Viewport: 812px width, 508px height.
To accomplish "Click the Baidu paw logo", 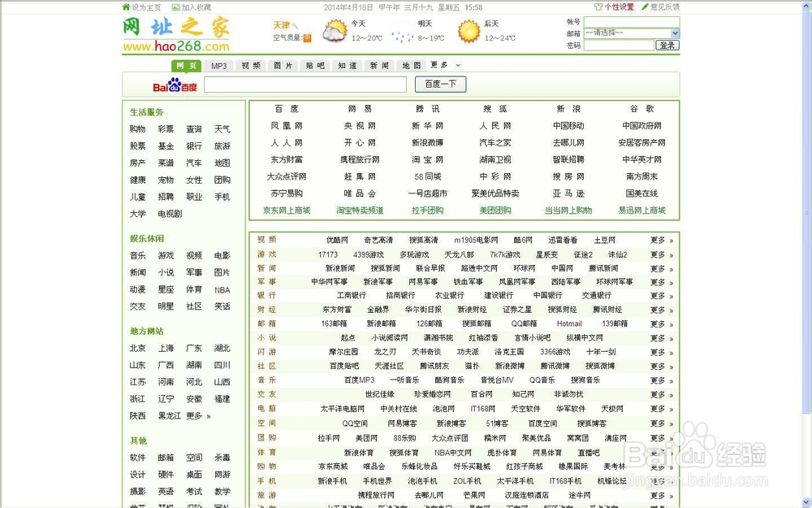I will [175, 85].
